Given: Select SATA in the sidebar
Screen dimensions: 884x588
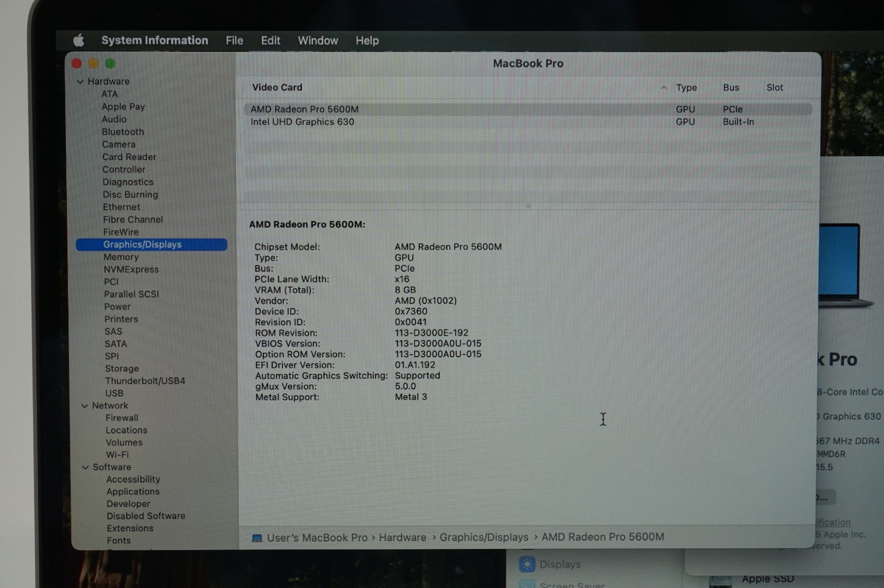Looking at the screenshot, I should click(116, 344).
